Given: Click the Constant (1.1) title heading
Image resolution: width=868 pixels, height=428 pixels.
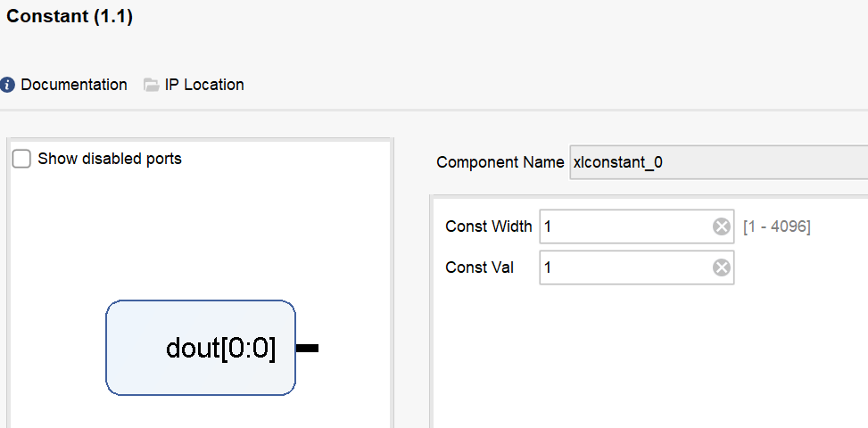Looking at the screenshot, I should click(x=70, y=17).
